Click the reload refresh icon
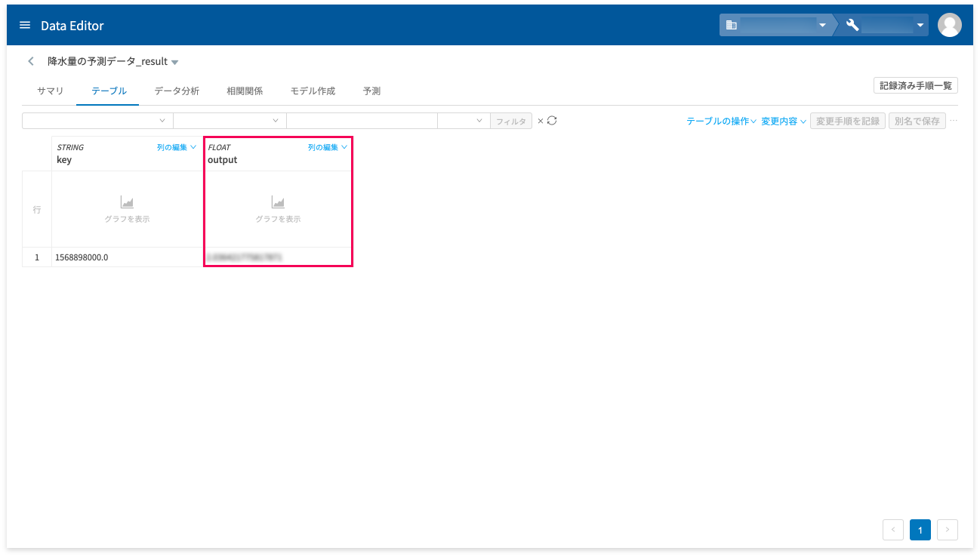 pyautogui.click(x=552, y=121)
